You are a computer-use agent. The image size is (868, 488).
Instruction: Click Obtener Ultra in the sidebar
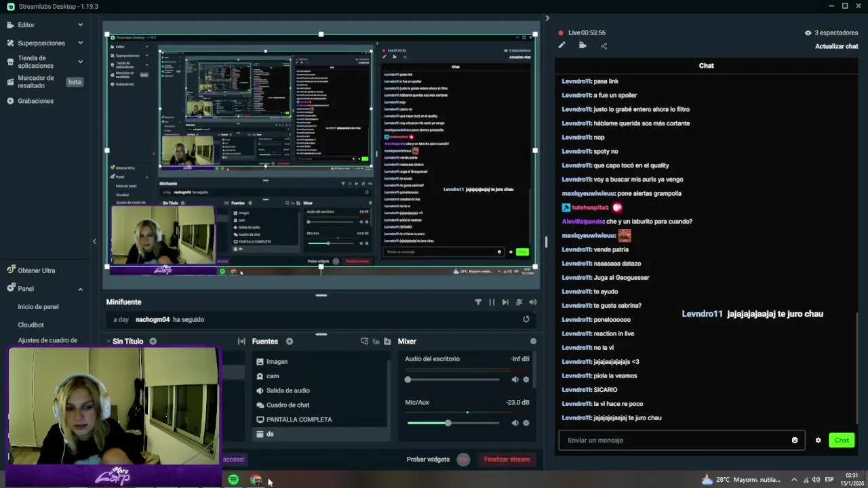pyautogui.click(x=36, y=270)
